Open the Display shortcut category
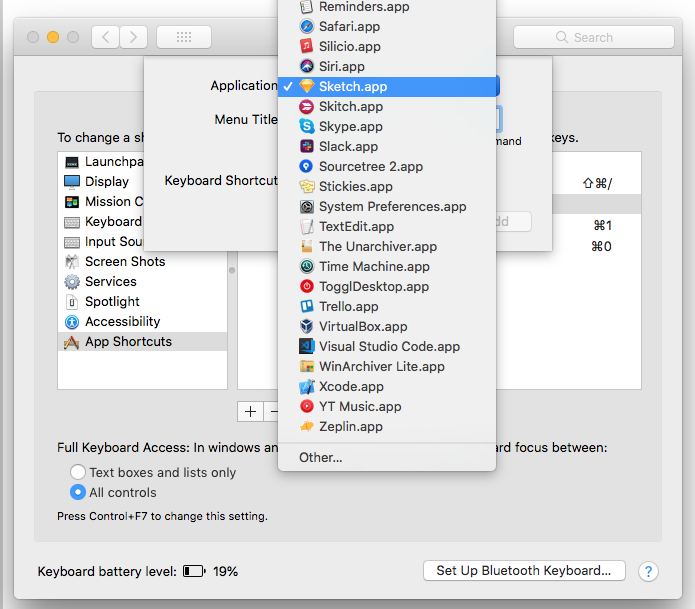 pos(102,182)
